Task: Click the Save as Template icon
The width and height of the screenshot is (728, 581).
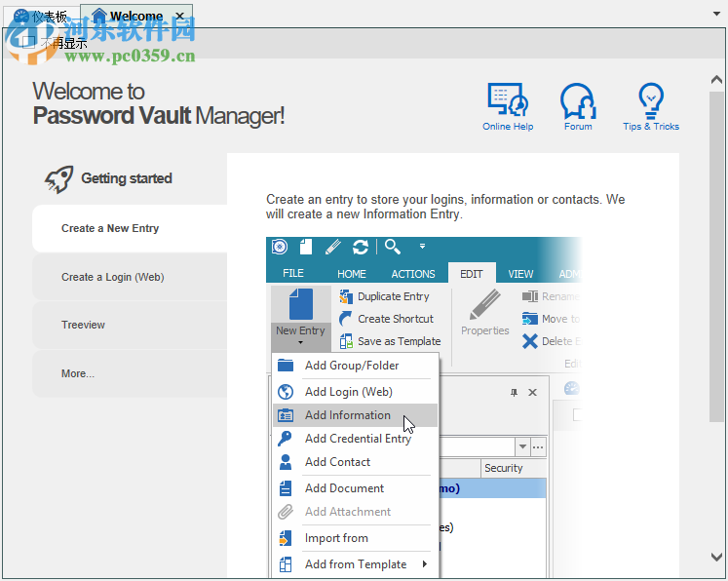Action: pyautogui.click(x=346, y=341)
